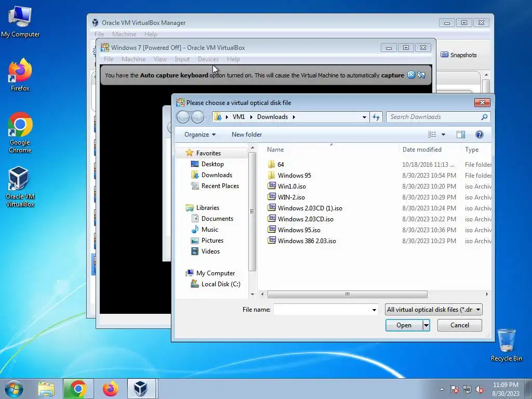
Task: Click the Open button's dropdown arrow
Action: 426,325
